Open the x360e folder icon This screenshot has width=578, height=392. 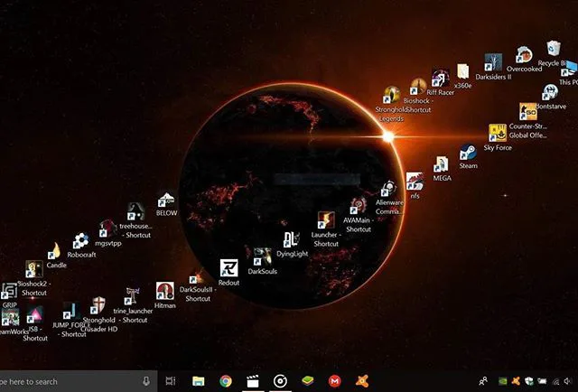(462, 71)
